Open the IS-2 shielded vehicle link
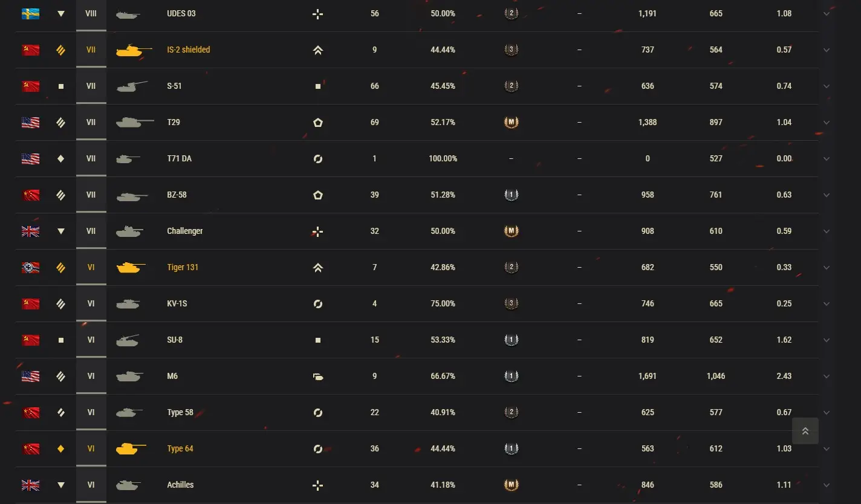The width and height of the screenshot is (861, 504). coord(189,50)
